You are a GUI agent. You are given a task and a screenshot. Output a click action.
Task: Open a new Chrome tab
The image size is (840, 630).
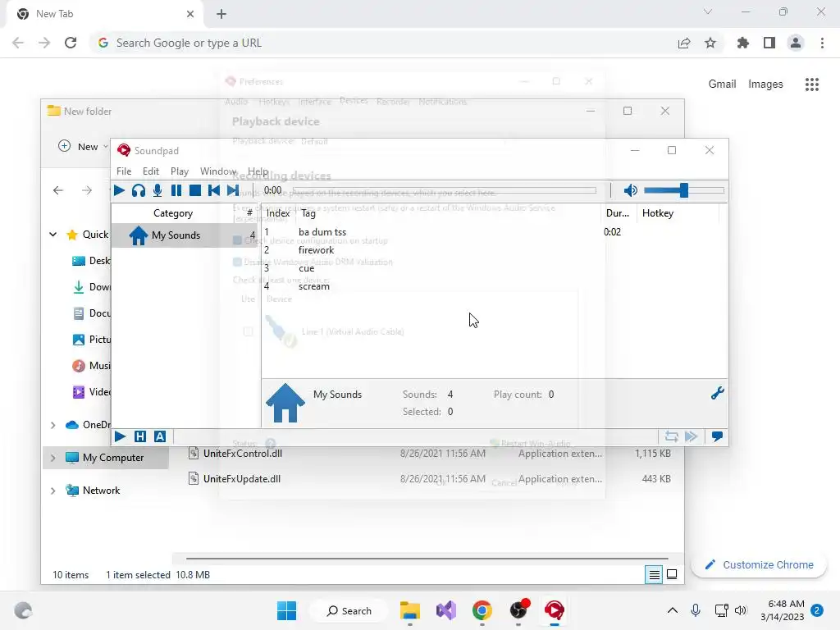pos(221,14)
